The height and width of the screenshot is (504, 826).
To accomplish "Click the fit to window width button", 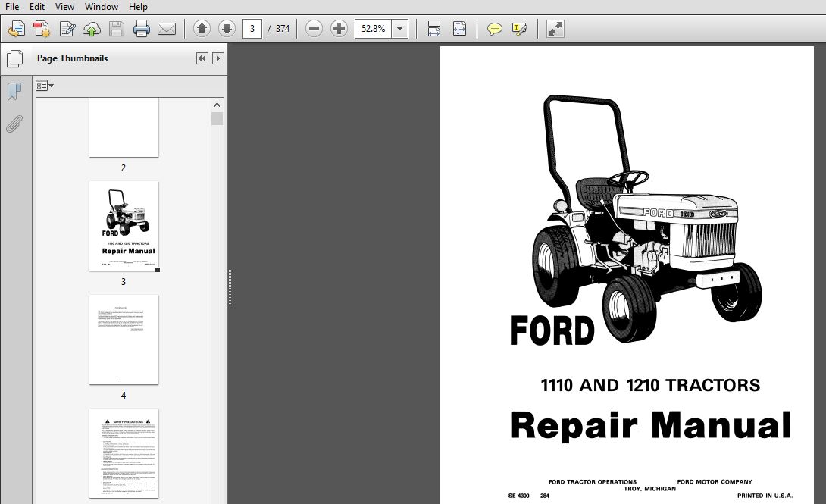I will (x=434, y=30).
